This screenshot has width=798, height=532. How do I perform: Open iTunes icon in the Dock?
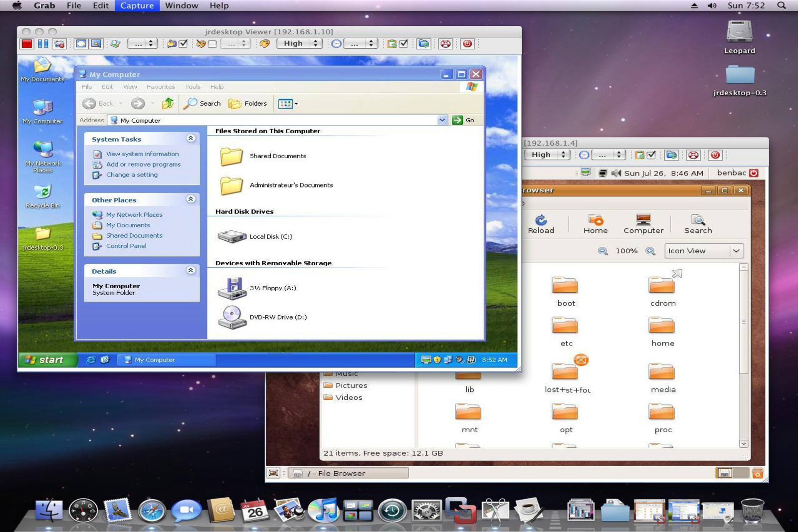pyautogui.click(x=323, y=511)
